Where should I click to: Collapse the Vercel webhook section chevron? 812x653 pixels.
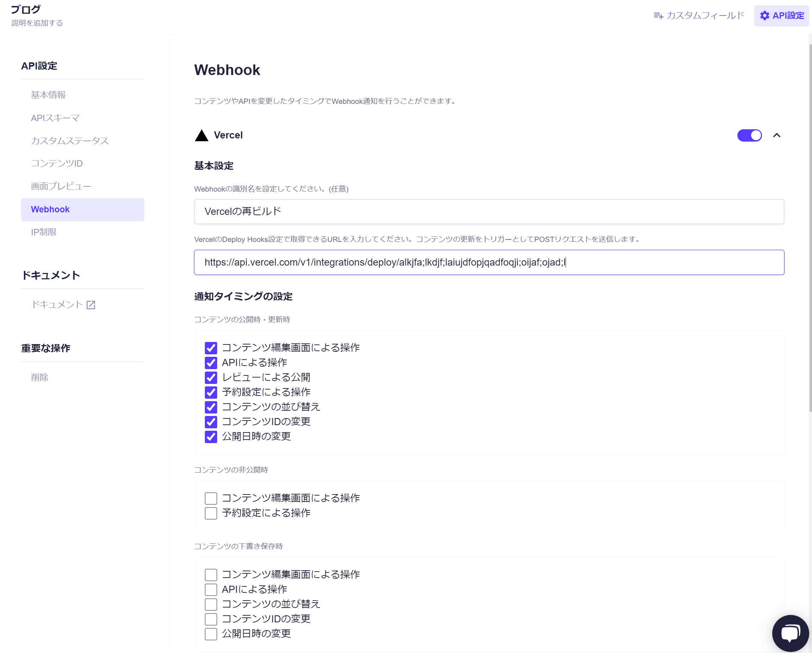pyautogui.click(x=776, y=135)
